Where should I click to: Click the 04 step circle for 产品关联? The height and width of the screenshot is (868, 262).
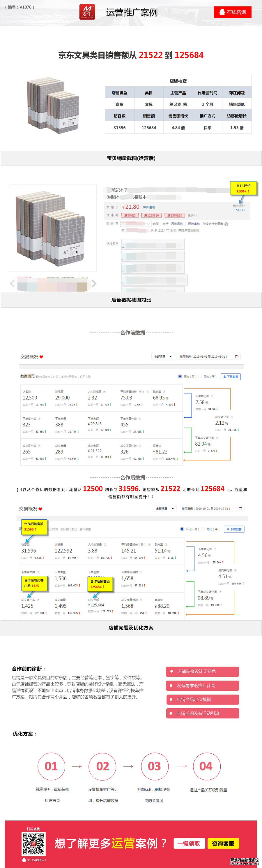pos(206,766)
